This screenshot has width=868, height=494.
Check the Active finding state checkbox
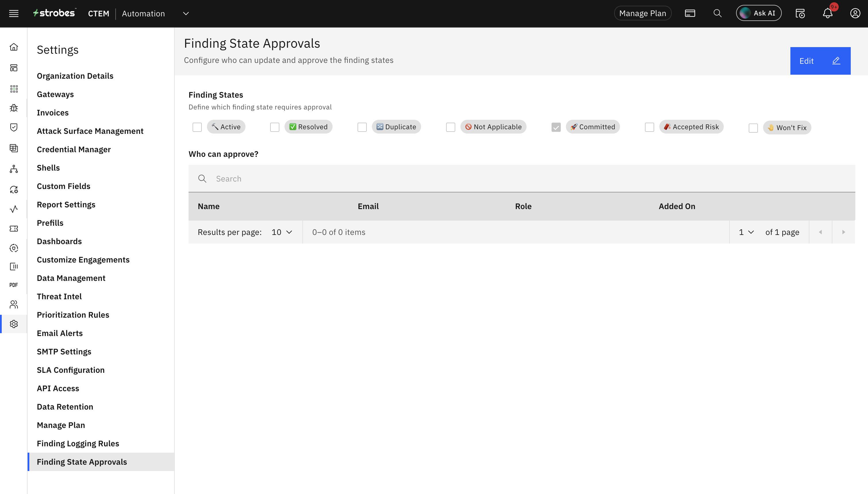click(197, 127)
